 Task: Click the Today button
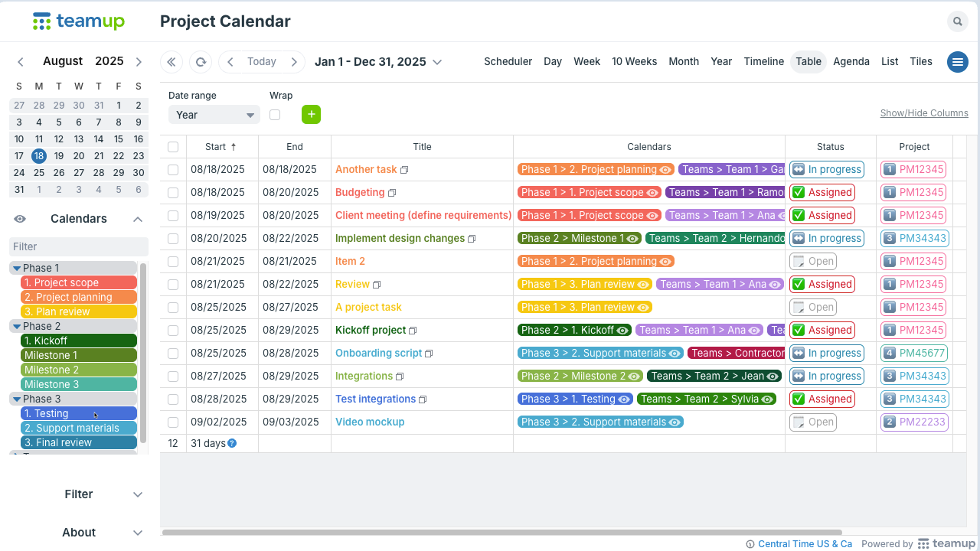[262, 62]
